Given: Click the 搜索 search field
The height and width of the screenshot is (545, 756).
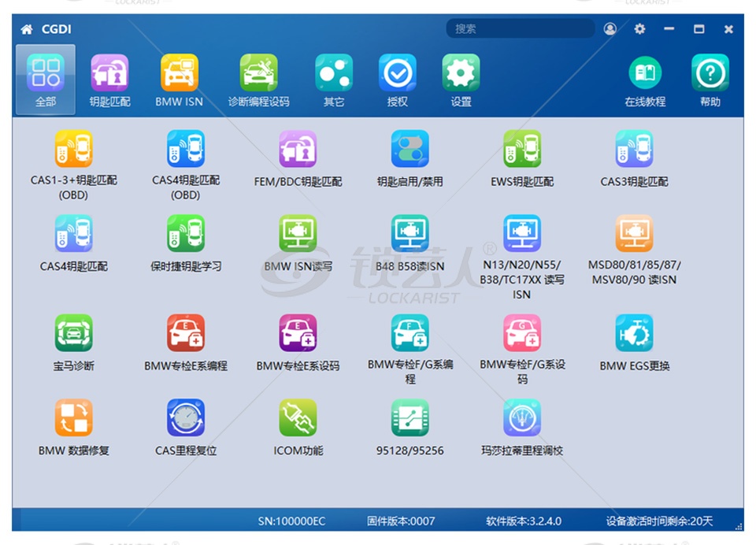Looking at the screenshot, I should (x=521, y=29).
